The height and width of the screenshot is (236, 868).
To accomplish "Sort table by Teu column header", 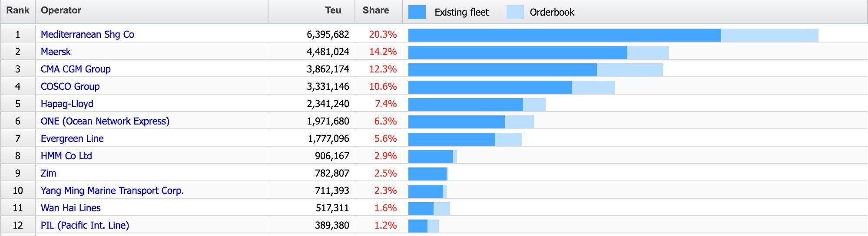I will pos(333,11).
